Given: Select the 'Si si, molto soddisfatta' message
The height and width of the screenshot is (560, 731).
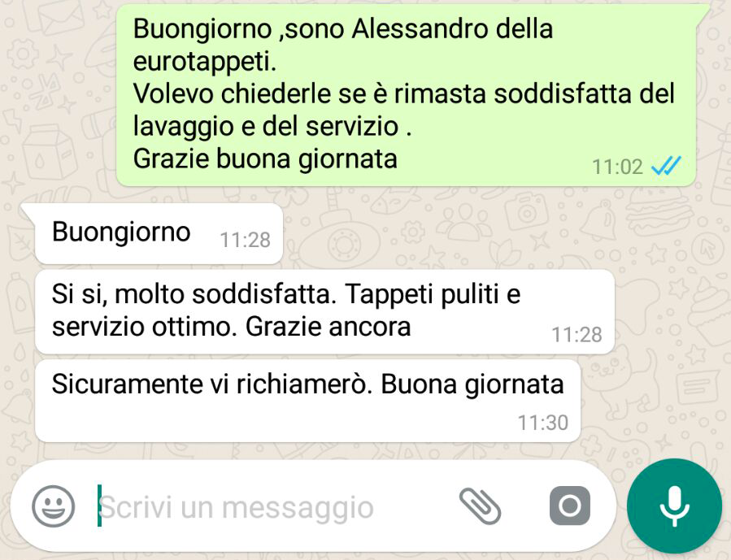Looking at the screenshot, I should tap(325, 311).
